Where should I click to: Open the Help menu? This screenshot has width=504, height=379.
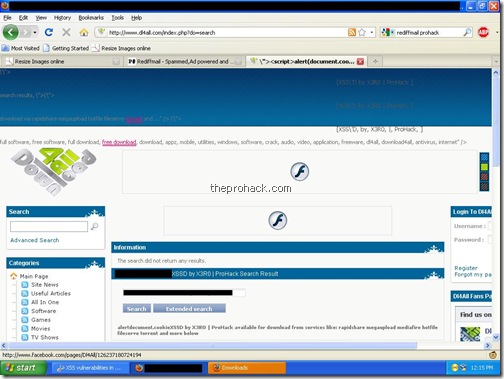tap(136, 18)
